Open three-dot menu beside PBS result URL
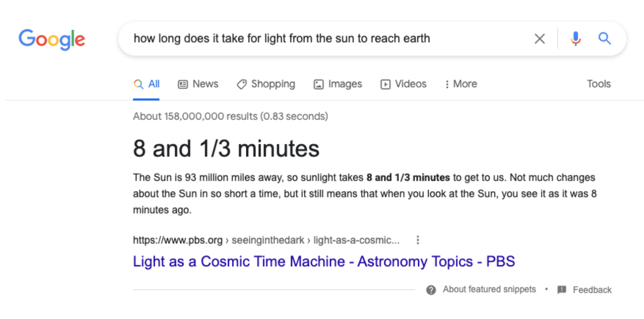The width and height of the screenshot is (644, 319). point(418,240)
